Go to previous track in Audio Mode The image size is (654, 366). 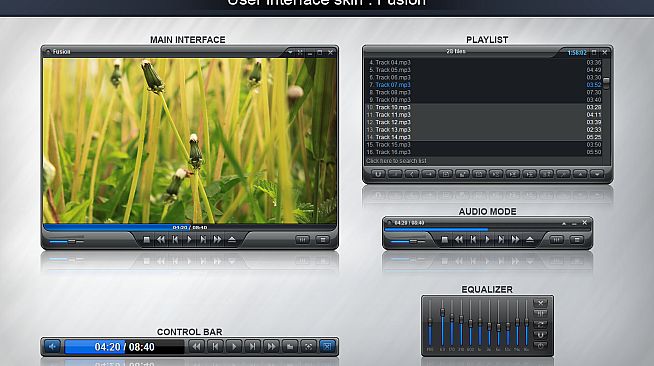click(473, 240)
